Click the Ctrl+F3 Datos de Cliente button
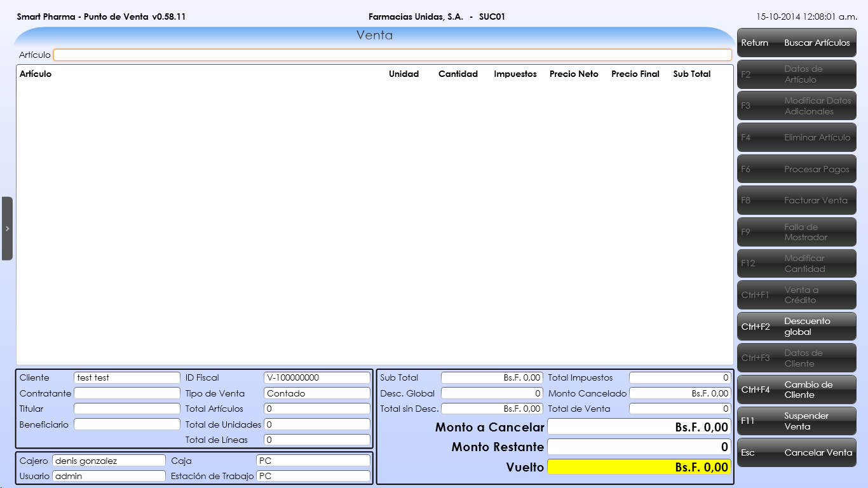Screen dimensions: 868x488 point(796,358)
